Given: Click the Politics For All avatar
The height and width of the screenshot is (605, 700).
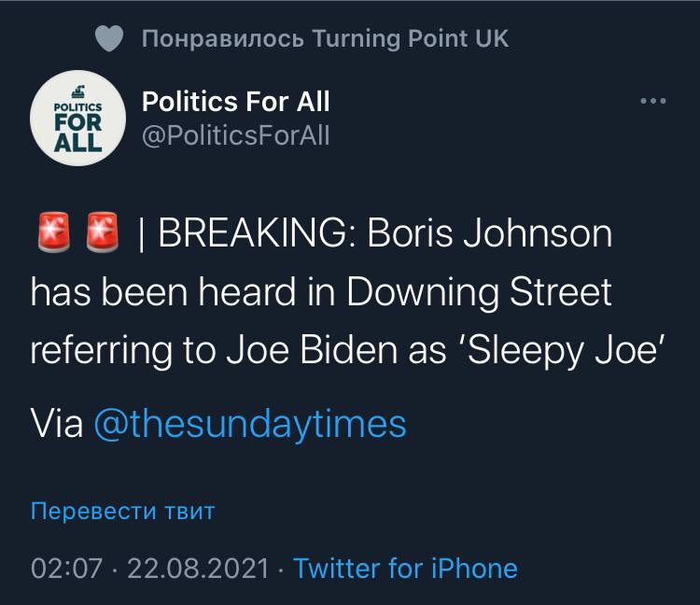Looking at the screenshot, I should point(77,118).
